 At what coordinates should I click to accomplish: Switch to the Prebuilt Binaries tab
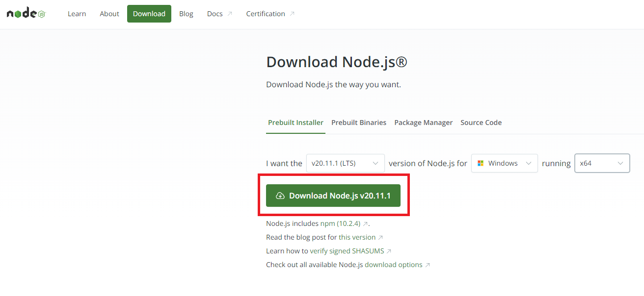[359, 123]
